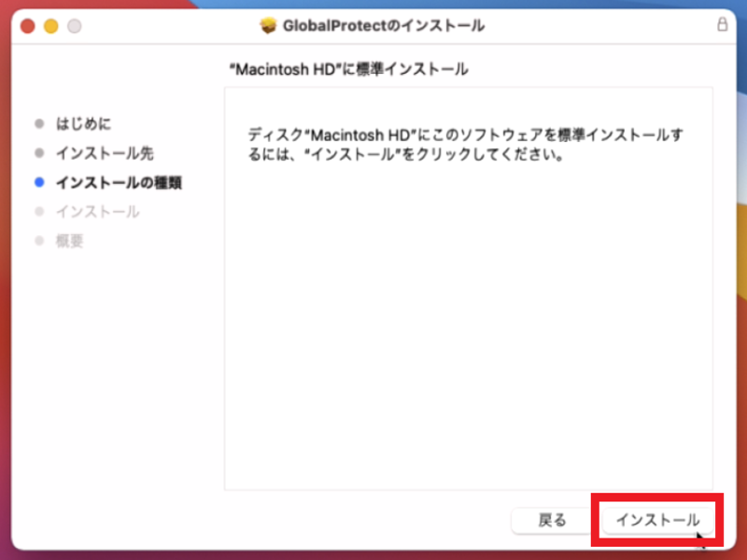Click the GlobalProtect package icon in title
Image resolution: width=747 pixels, height=560 pixels.
click(x=268, y=25)
